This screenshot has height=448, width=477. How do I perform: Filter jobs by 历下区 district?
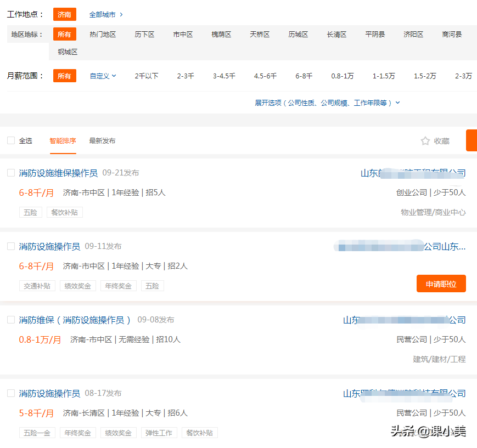(x=145, y=33)
